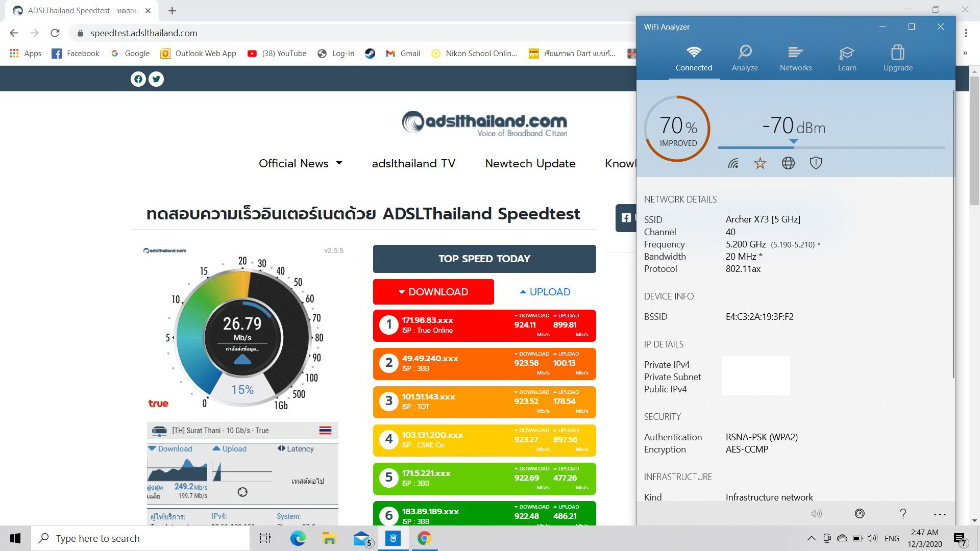Open adslthailand TV menu item
Viewport: 980px width, 551px height.
click(413, 164)
